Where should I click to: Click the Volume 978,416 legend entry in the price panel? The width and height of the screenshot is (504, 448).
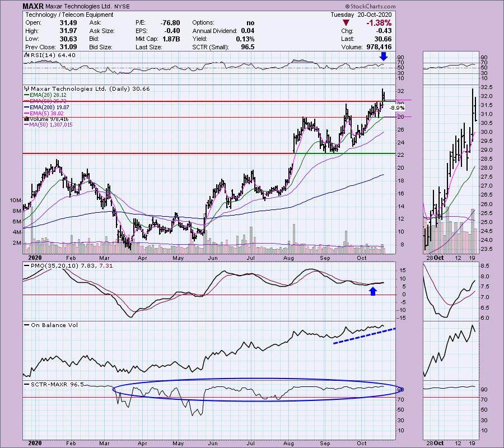pyautogui.click(x=49, y=119)
